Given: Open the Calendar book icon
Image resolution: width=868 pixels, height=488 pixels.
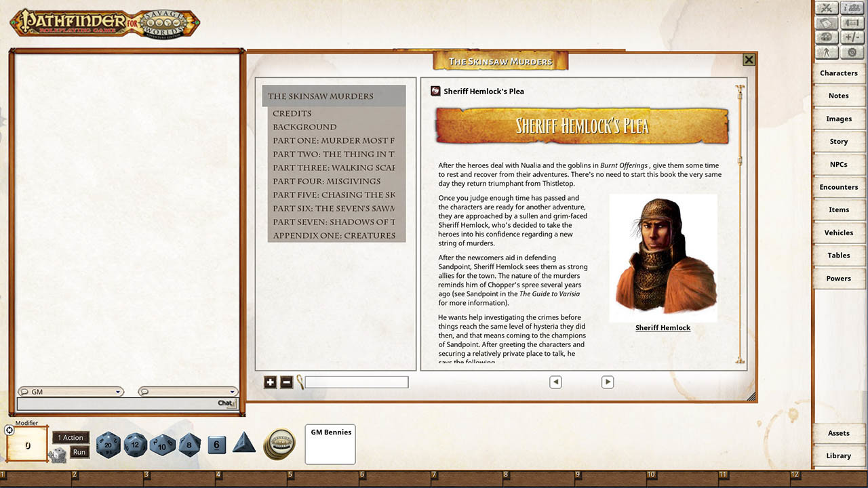Looking at the screenshot, I should (x=827, y=23).
